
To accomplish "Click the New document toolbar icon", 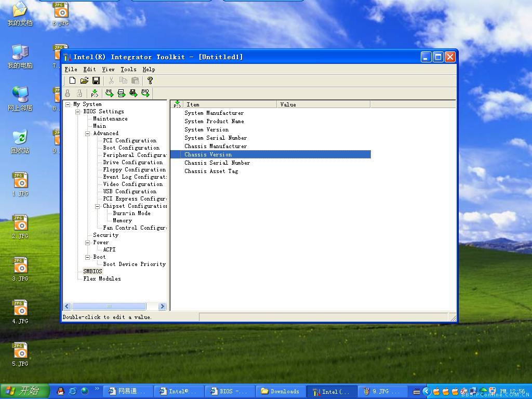I will click(72, 81).
